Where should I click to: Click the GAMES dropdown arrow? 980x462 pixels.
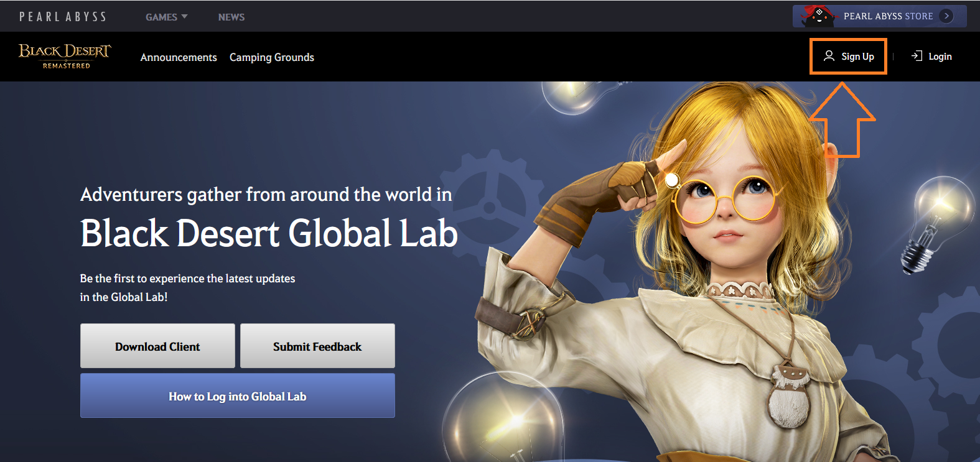tap(184, 16)
